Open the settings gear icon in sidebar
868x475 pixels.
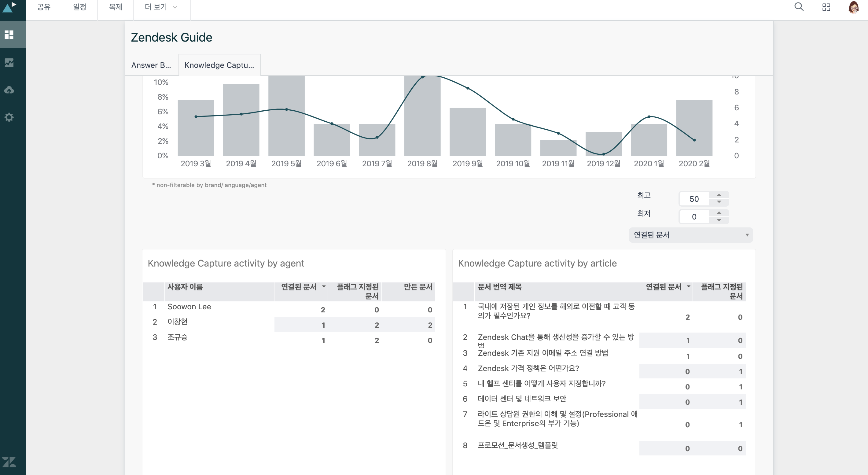pos(9,117)
